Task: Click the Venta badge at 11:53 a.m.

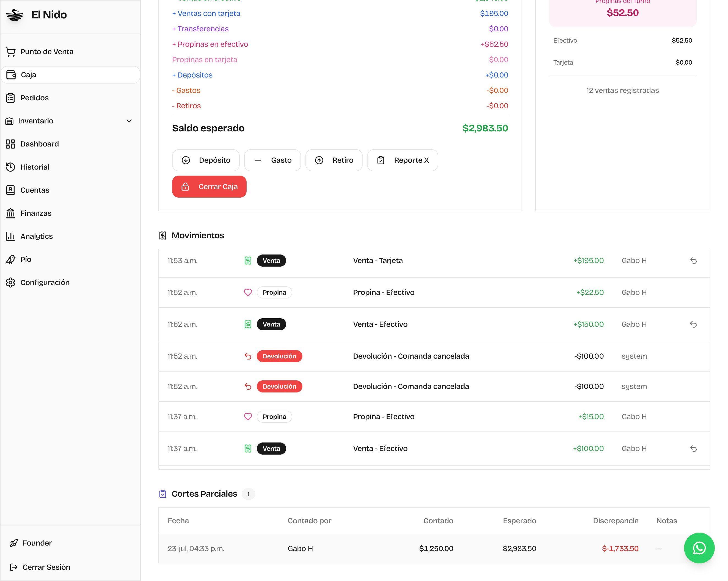Action: click(271, 261)
